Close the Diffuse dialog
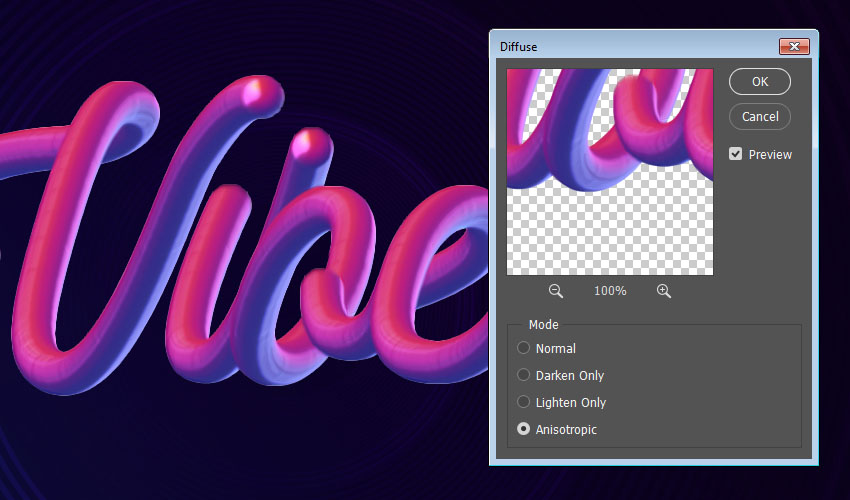850x500 pixels. point(794,47)
